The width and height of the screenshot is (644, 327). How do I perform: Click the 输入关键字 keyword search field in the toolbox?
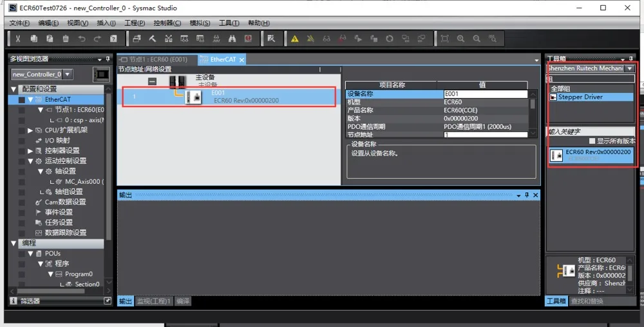pos(591,132)
